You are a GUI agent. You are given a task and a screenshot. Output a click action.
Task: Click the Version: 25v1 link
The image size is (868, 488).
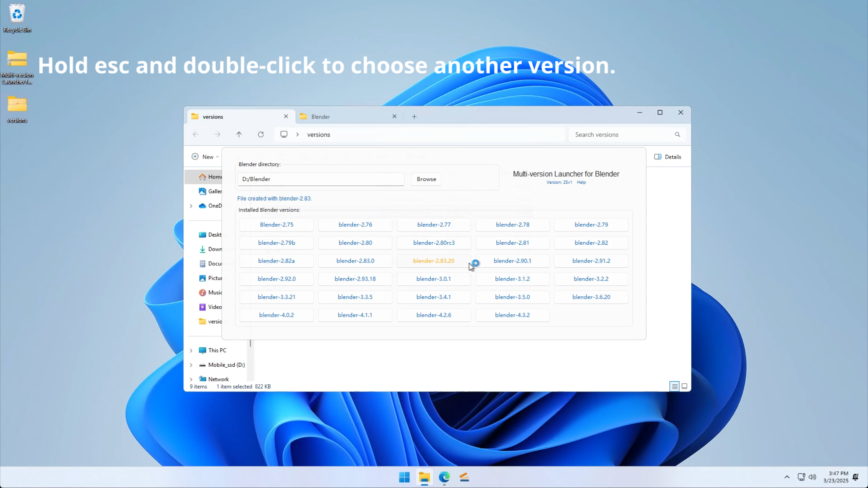559,182
